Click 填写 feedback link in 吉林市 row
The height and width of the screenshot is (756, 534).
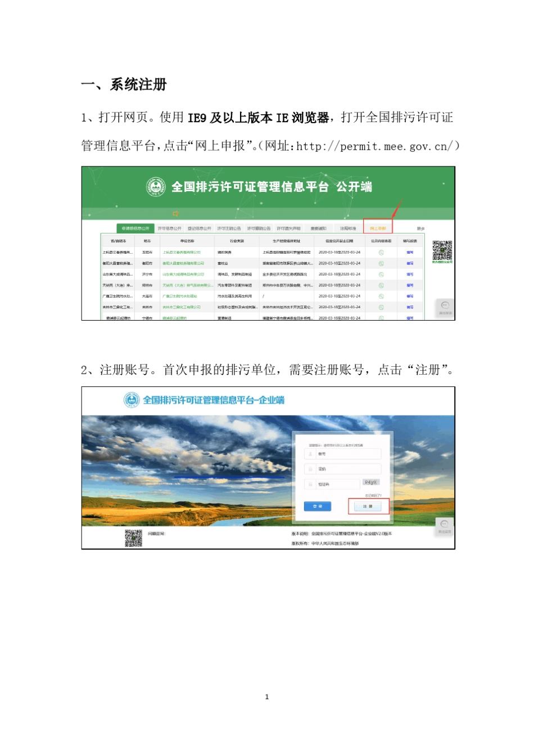coord(410,307)
